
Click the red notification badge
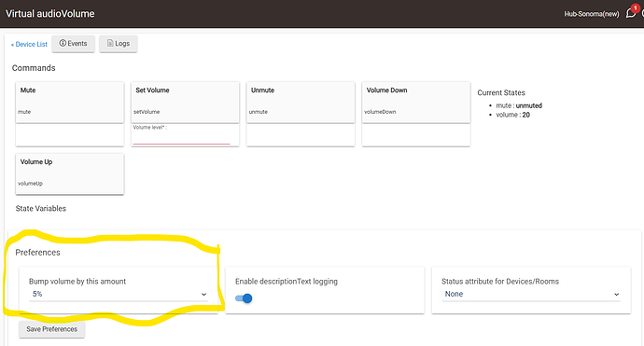(x=635, y=7)
